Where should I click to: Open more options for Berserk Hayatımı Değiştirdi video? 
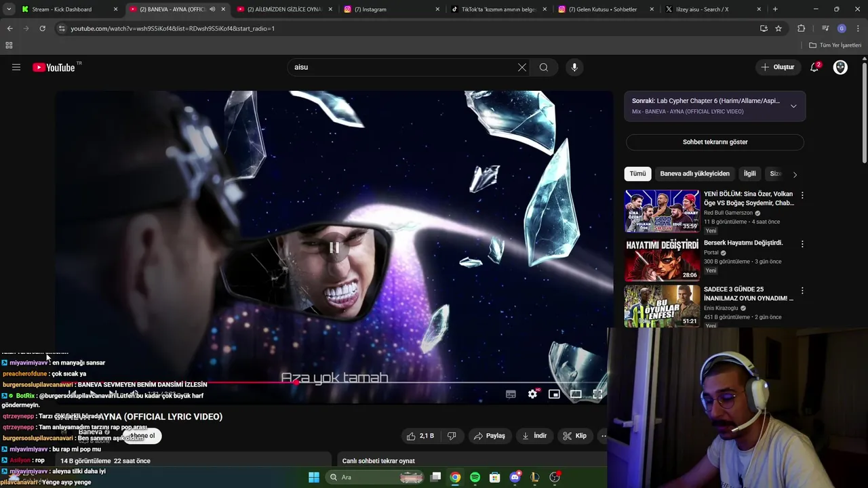pos(802,244)
